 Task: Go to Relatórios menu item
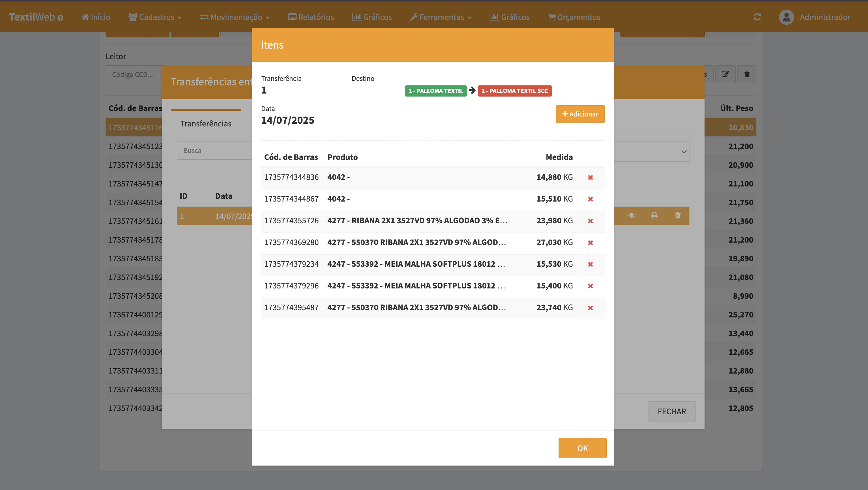coord(311,17)
